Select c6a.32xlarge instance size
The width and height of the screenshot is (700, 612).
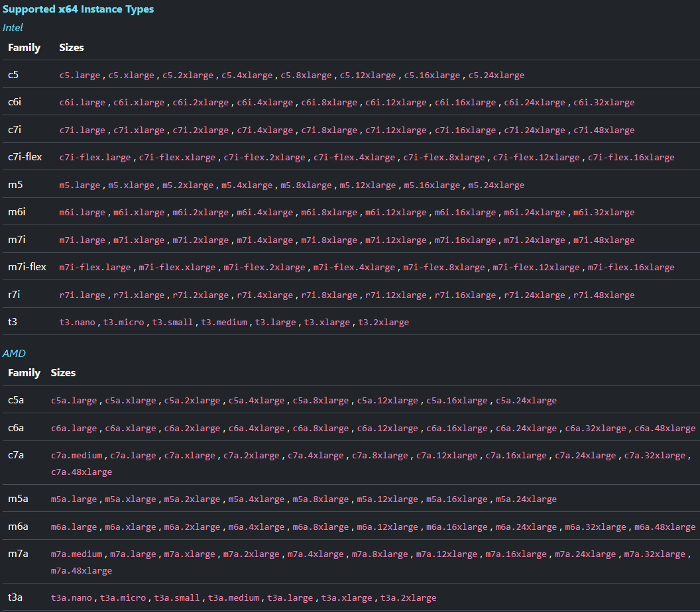[x=595, y=429]
